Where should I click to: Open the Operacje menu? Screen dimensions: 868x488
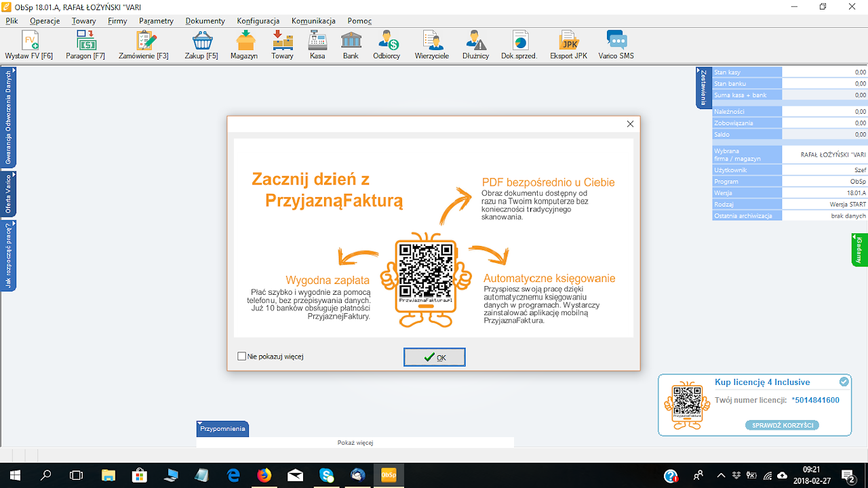(x=45, y=21)
